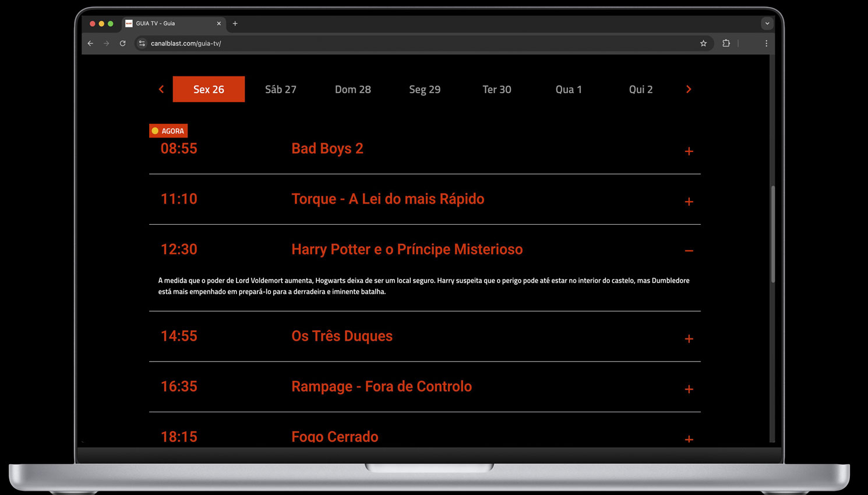Show the Qua 1 programming
The width and height of the screenshot is (868, 495).
(x=569, y=89)
